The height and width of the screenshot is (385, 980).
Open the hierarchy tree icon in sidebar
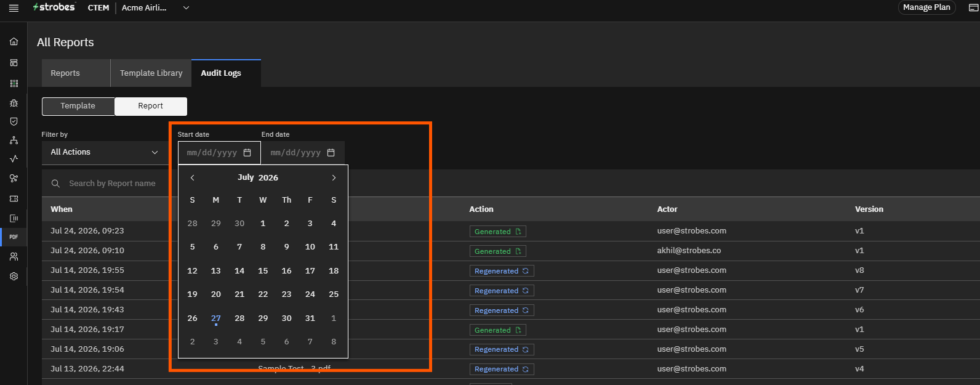14,140
